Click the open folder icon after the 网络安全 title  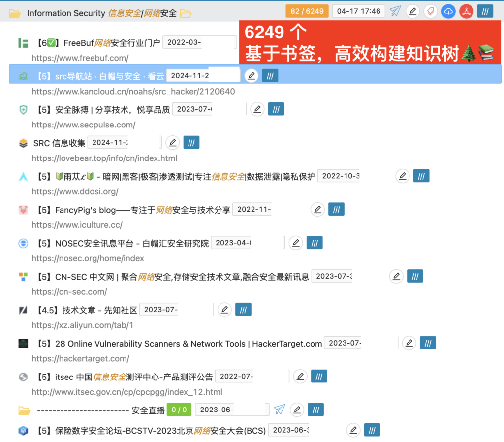click(186, 13)
